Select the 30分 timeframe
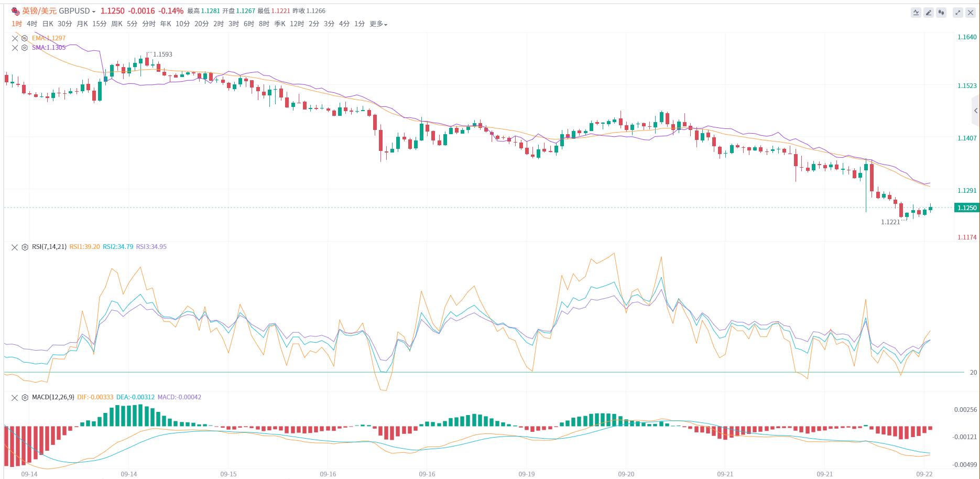The image size is (980, 479). (x=64, y=24)
